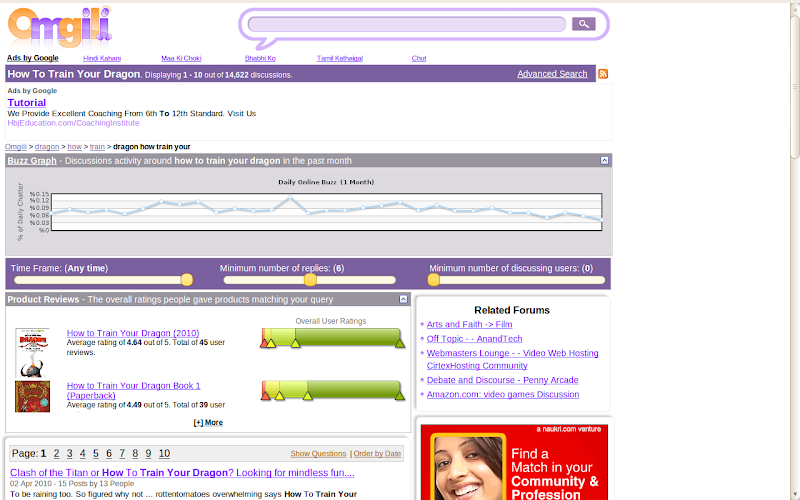Go to results page 3
Screen dimensions: 800x500
(x=69, y=454)
